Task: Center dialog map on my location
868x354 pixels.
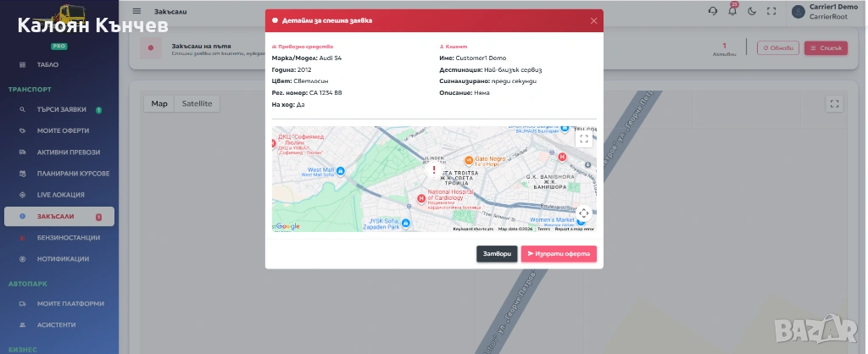Action: pos(583,213)
